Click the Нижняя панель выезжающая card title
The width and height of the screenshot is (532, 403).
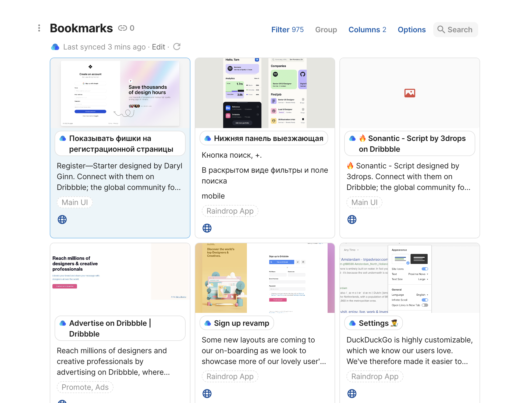(x=268, y=138)
